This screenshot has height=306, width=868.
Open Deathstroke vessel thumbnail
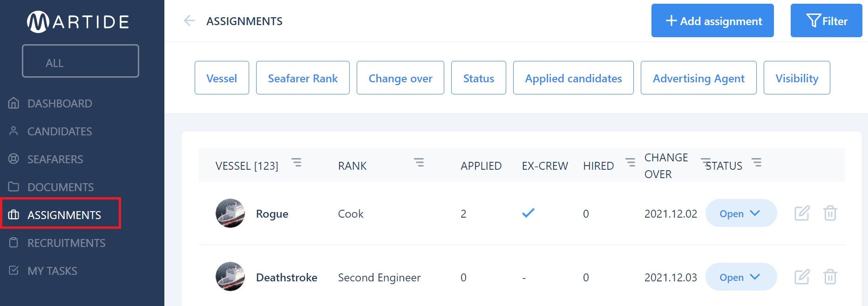pos(230,277)
